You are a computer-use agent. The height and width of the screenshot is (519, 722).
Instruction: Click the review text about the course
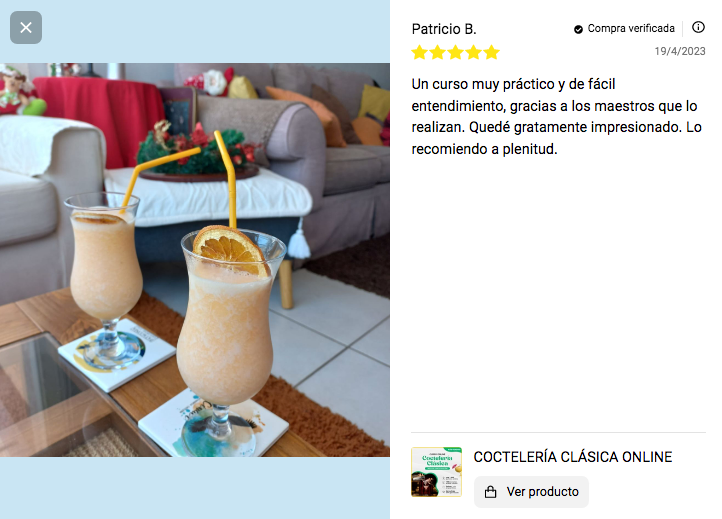click(x=557, y=117)
